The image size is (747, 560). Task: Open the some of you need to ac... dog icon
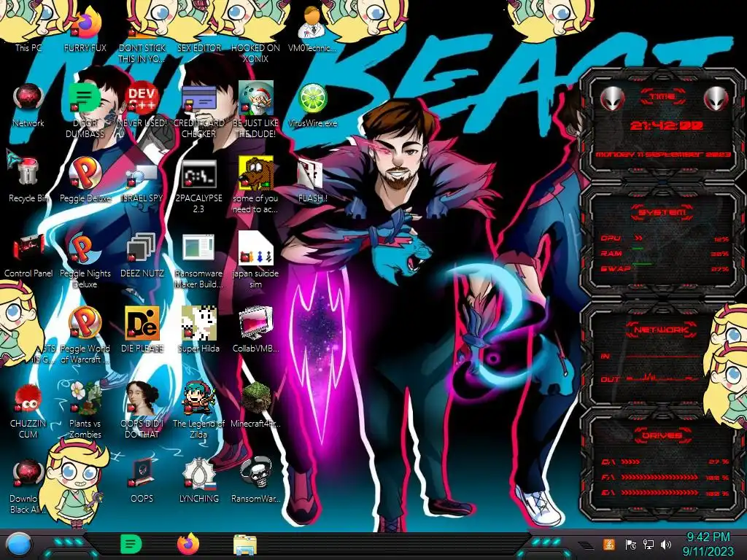click(255, 186)
